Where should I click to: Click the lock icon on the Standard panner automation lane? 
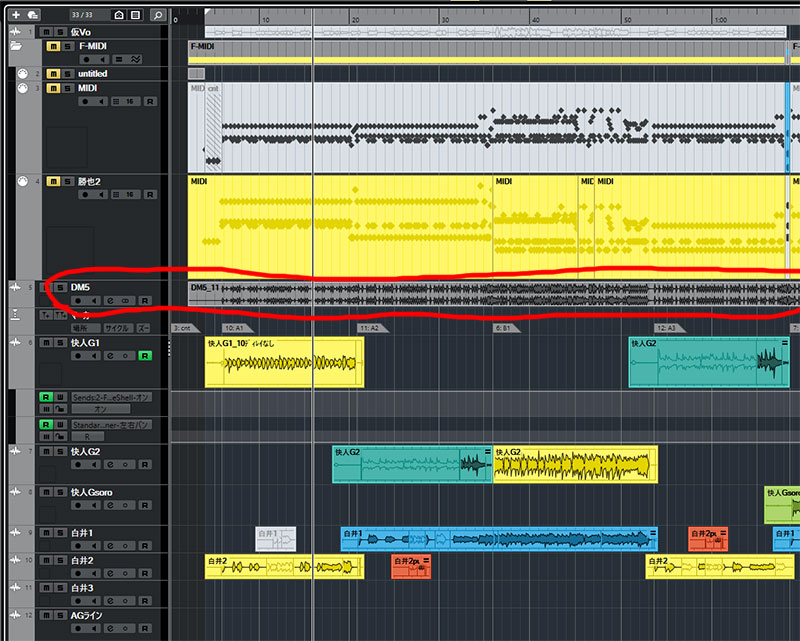click(60, 436)
